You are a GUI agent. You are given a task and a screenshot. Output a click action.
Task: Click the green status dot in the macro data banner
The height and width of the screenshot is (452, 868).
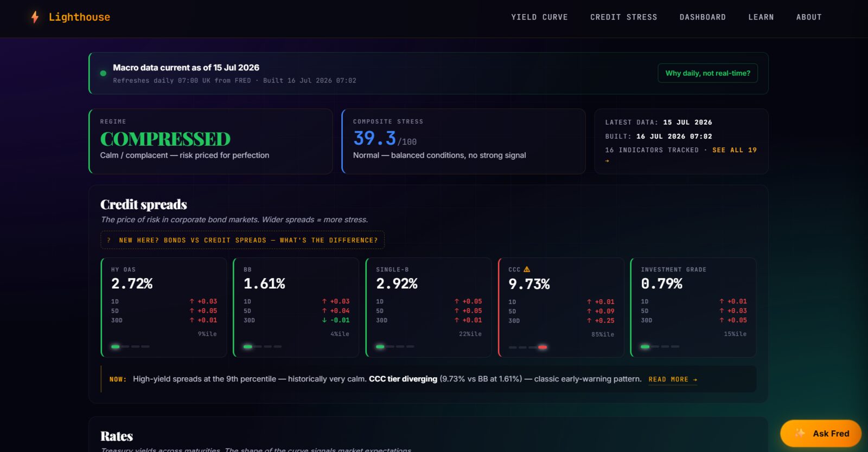[x=103, y=73]
